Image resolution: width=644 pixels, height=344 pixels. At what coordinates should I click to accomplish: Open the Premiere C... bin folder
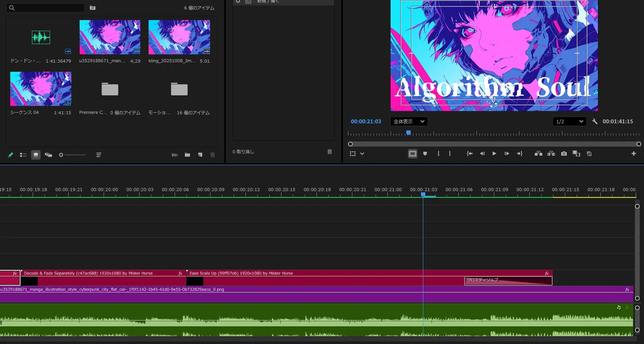click(109, 89)
